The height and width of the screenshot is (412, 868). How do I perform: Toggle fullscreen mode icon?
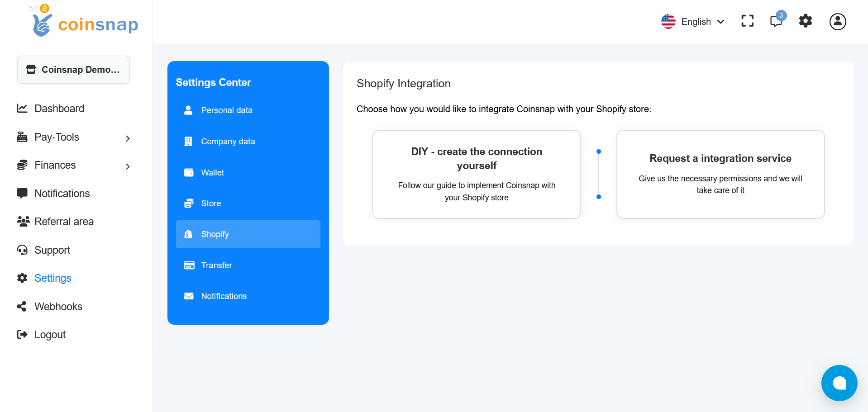coord(747,21)
